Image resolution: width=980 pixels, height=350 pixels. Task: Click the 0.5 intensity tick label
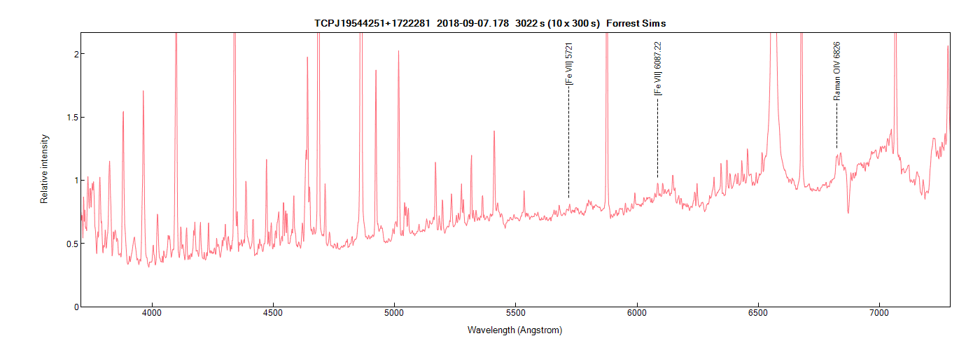(71, 244)
